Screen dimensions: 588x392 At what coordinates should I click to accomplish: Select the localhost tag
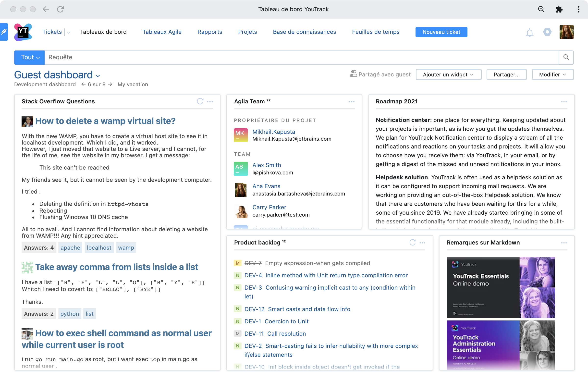(99, 247)
